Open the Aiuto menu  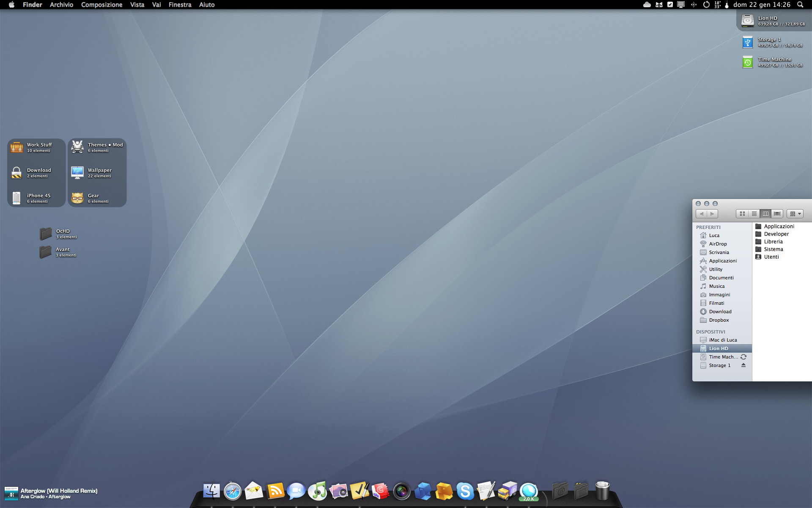click(x=207, y=5)
